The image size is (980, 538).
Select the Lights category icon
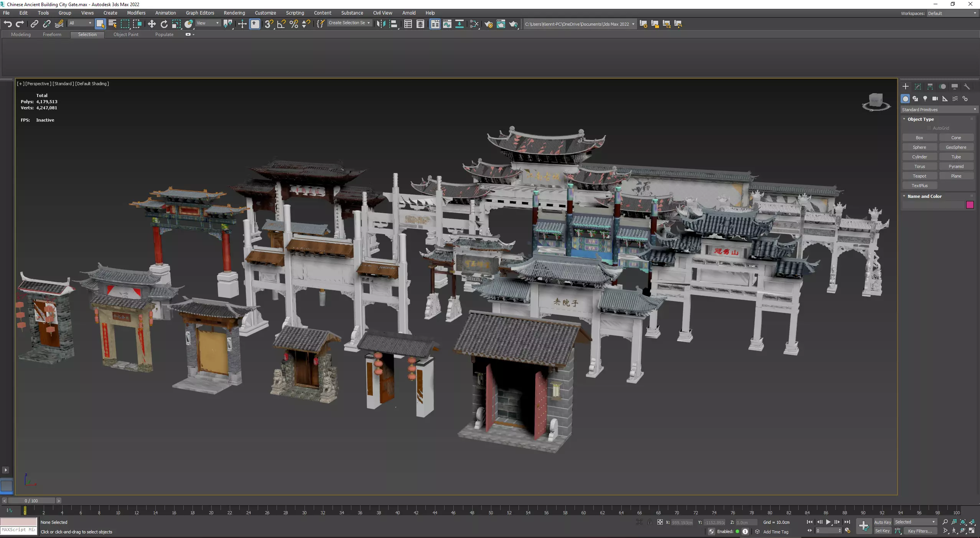pos(925,99)
